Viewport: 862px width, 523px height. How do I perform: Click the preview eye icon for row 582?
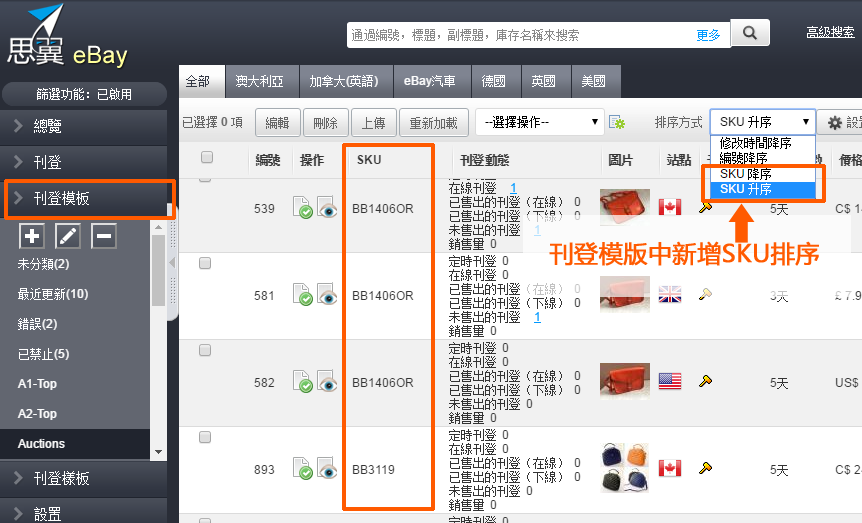point(328,381)
